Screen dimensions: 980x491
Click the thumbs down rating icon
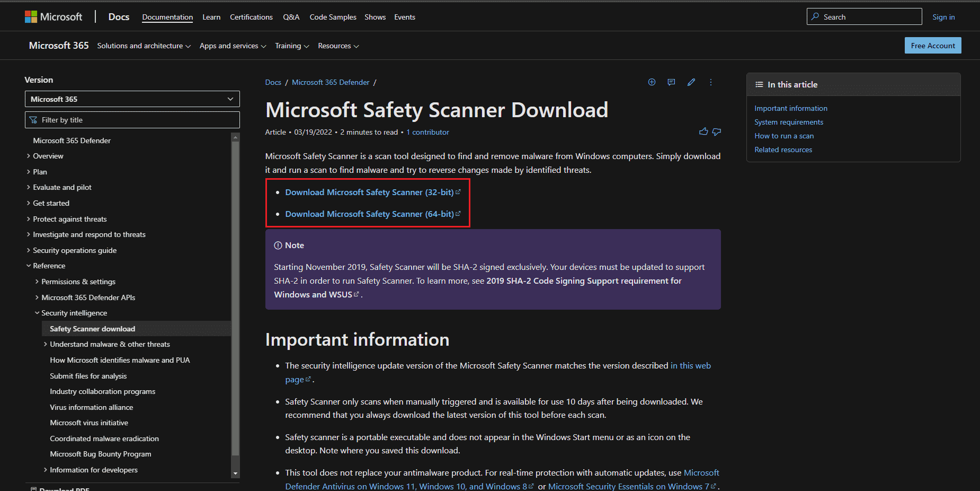click(717, 131)
